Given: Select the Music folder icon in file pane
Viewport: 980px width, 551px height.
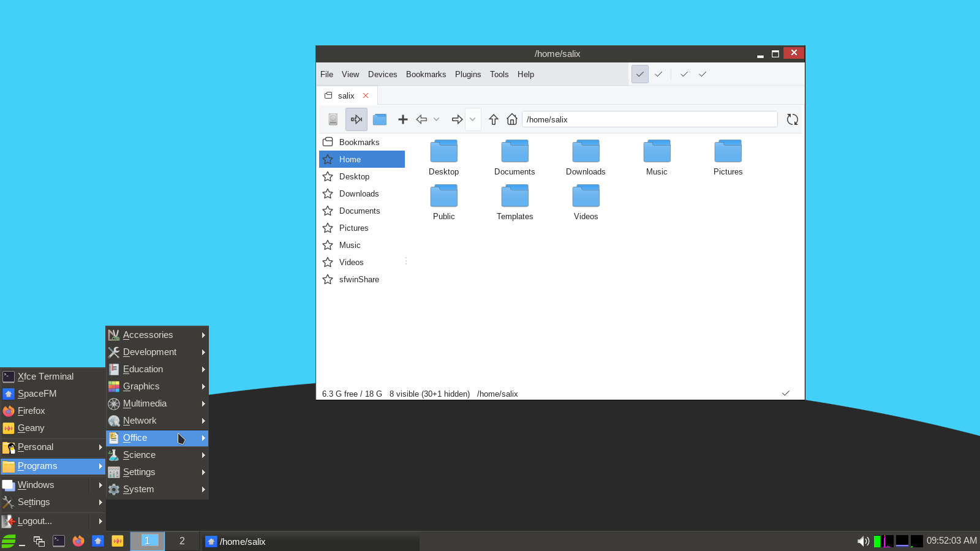Looking at the screenshot, I should [657, 151].
